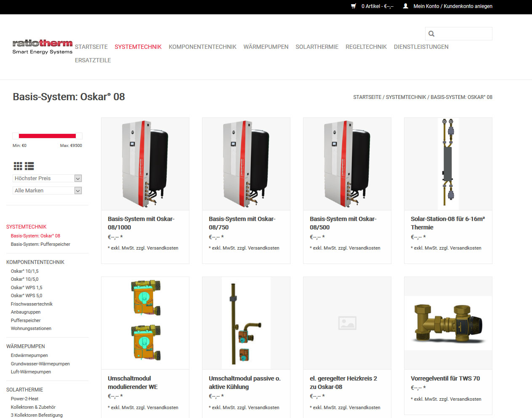Select Oskar° WPS 1,5 in sidebar

click(27, 288)
